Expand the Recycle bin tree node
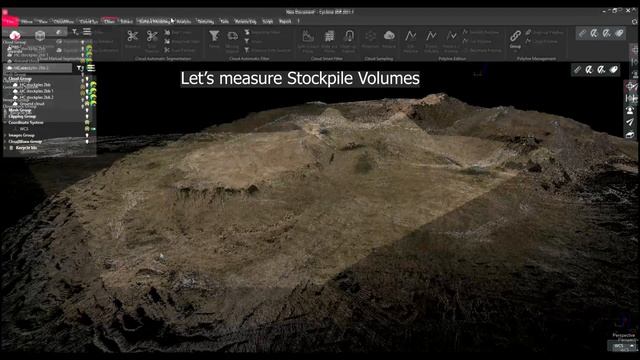This screenshot has width=640, height=360. [5, 148]
